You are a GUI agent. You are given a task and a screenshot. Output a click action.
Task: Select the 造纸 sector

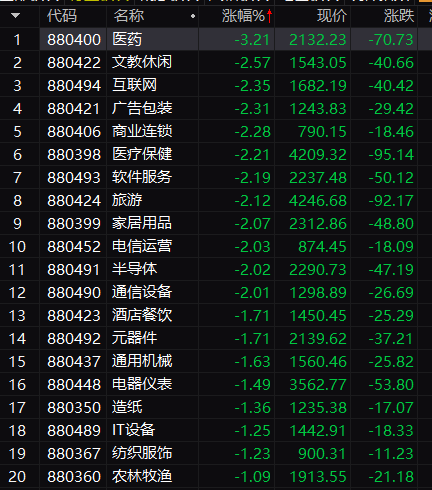click(127, 407)
